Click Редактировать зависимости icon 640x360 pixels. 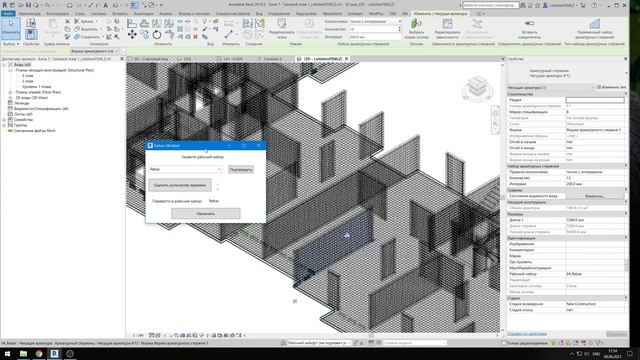447,28
